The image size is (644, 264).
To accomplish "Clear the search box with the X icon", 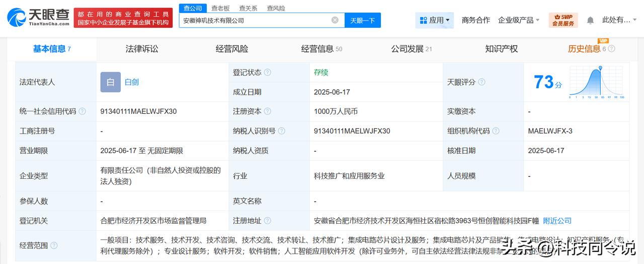I will pos(335,20).
